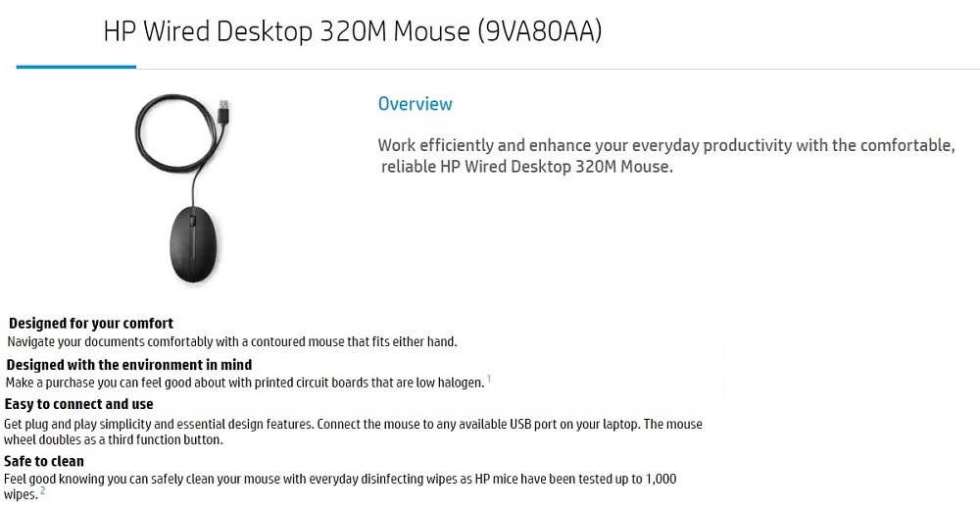Click the overview paragraph about everyday productivity
The width and height of the screenshot is (980, 512).
[x=666, y=156]
